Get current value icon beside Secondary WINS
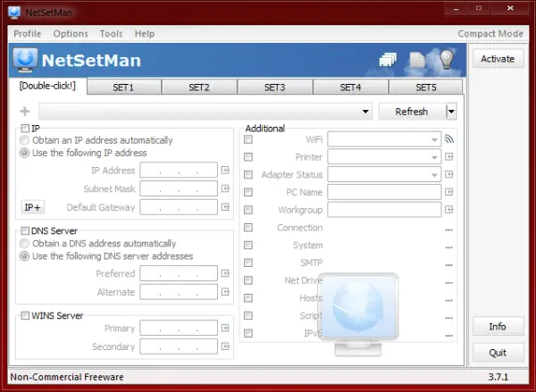536x392 pixels. pos(225,346)
